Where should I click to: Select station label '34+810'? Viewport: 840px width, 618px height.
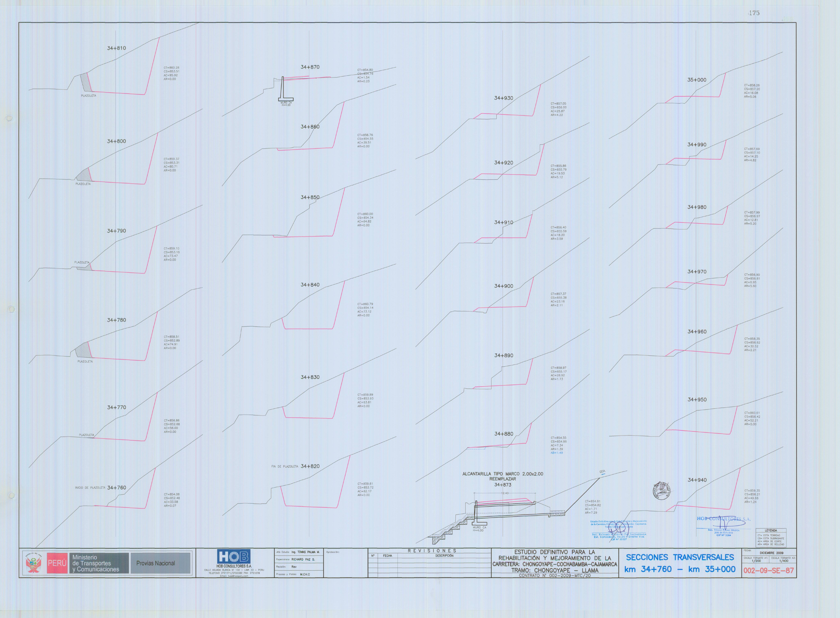(x=117, y=48)
